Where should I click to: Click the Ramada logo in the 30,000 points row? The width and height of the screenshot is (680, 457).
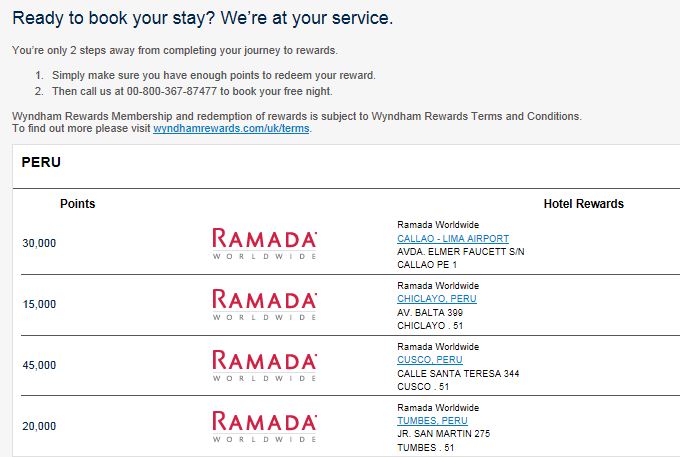265,244
